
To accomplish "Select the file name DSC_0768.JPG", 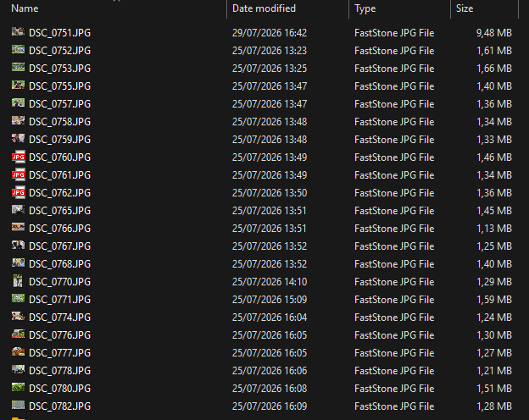I will coord(59,264).
